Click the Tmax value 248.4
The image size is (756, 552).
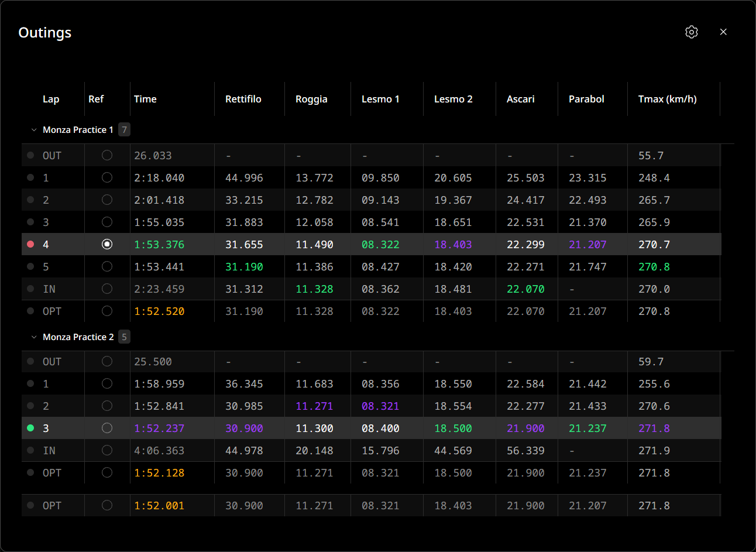point(654,178)
